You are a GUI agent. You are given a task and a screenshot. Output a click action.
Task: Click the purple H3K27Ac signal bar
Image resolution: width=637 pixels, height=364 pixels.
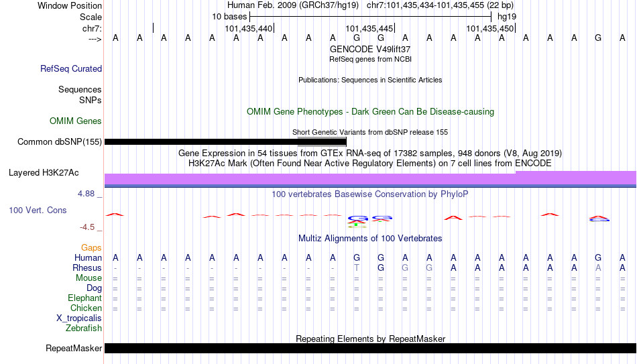[371, 179]
